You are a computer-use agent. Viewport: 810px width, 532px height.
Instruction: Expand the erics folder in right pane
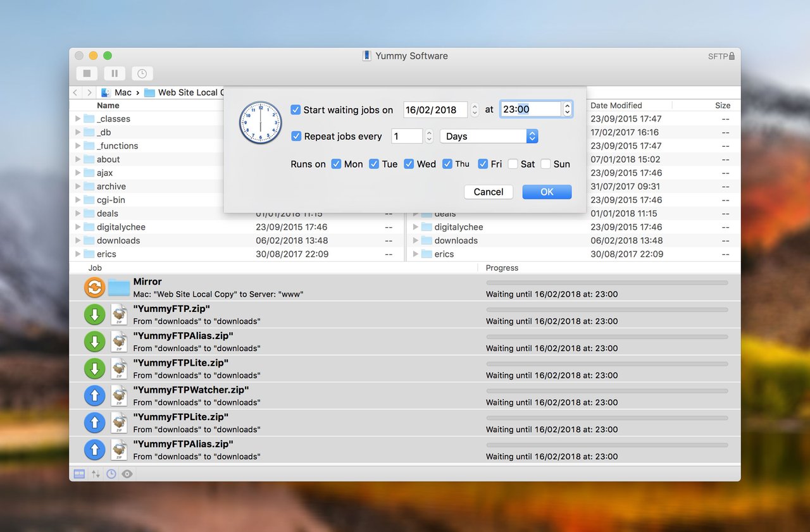[416, 254]
